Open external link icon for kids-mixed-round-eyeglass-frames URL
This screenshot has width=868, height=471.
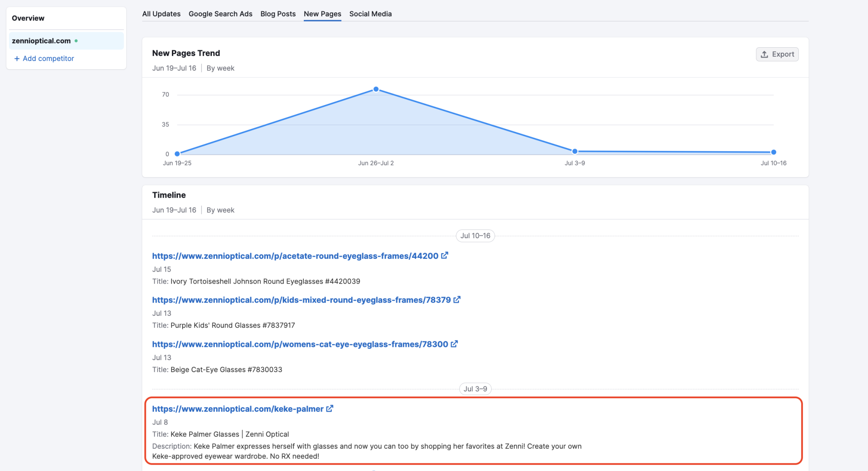pos(457,300)
